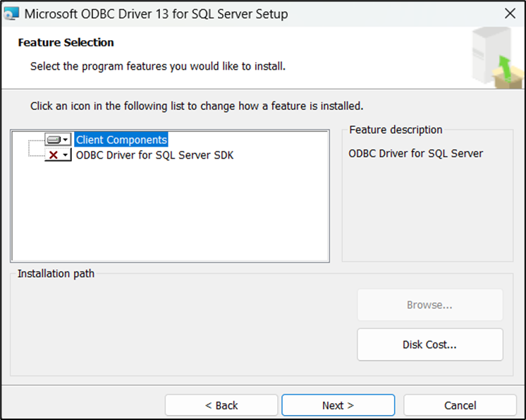
Task: Click the Feature Selection heading
Action: (66, 42)
